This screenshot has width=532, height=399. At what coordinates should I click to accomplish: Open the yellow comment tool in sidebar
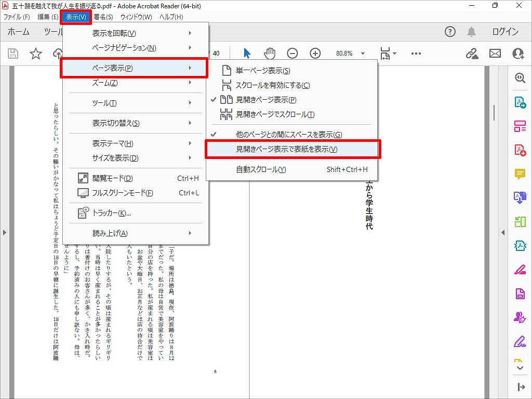click(x=520, y=174)
